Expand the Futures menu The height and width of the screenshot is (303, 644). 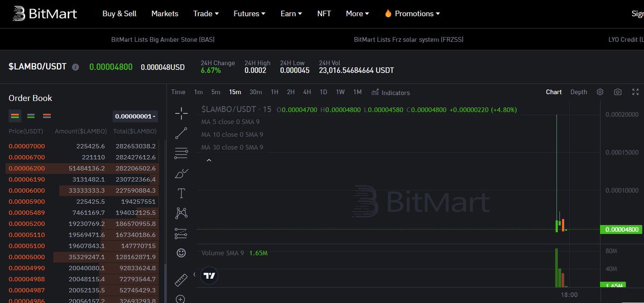(x=250, y=13)
